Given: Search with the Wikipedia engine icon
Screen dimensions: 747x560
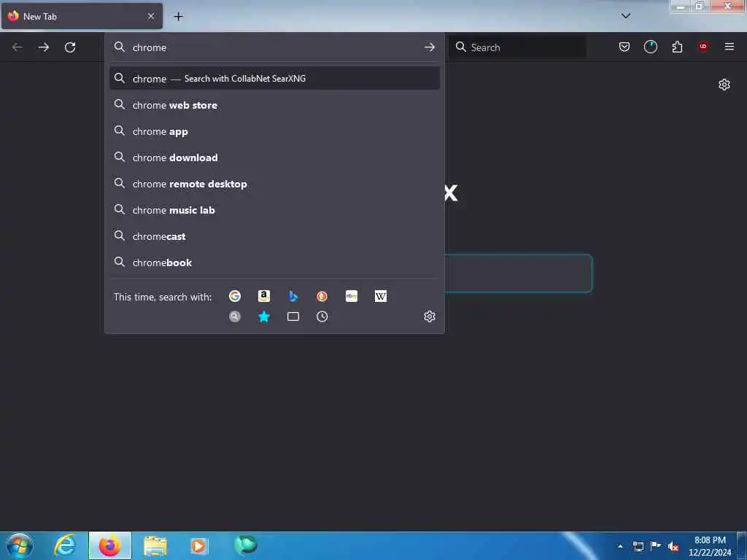Looking at the screenshot, I should [x=381, y=296].
